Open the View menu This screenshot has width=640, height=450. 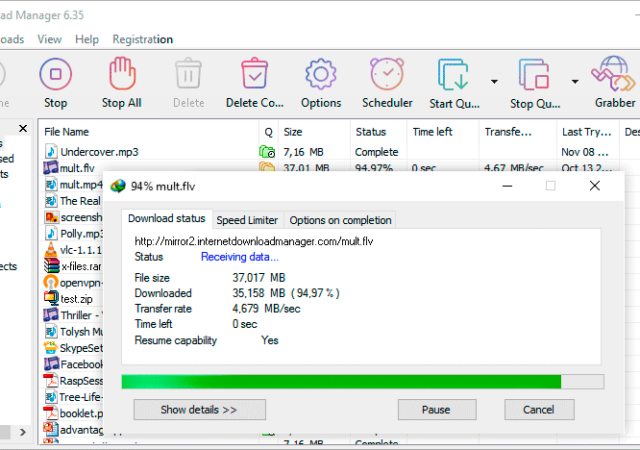[x=49, y=39]
